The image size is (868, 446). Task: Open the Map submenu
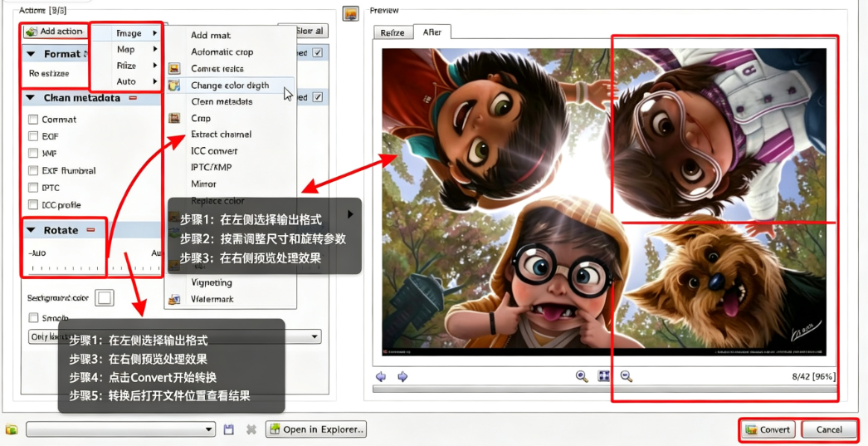127,49
